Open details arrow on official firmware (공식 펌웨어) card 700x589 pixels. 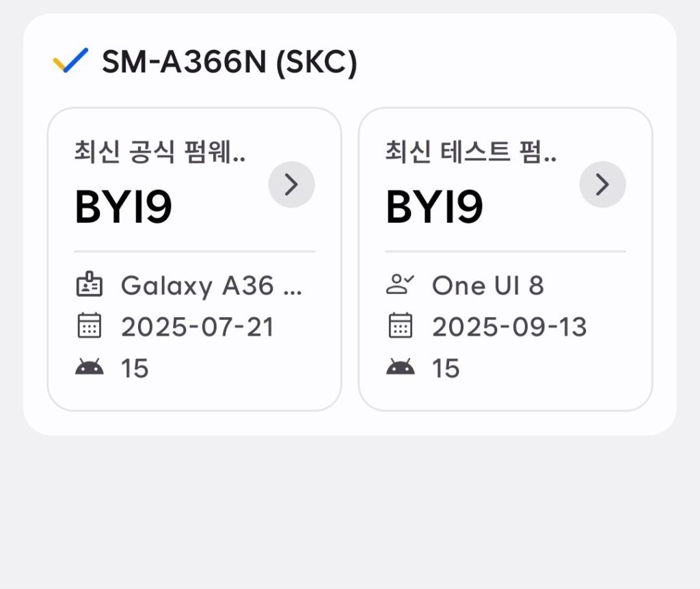click(x=291, y=184)
